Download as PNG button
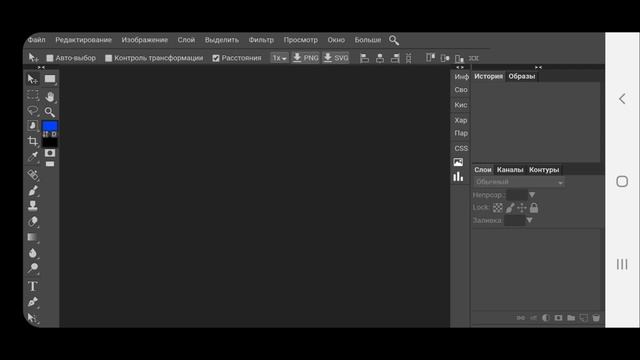Screen dimensions: 640x360 click(305, 58)
